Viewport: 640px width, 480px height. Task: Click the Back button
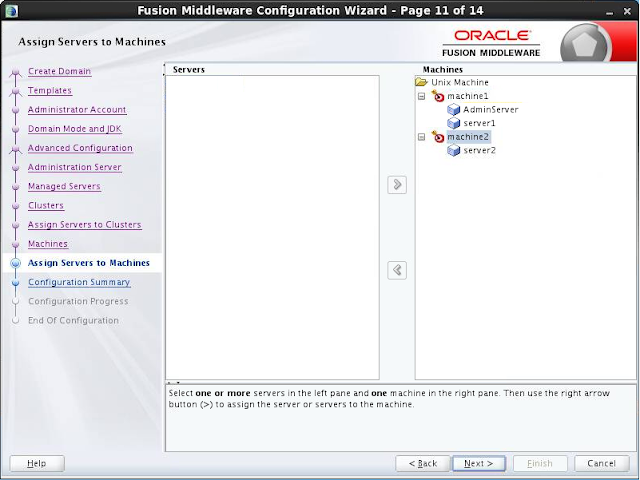pos(423,463)
